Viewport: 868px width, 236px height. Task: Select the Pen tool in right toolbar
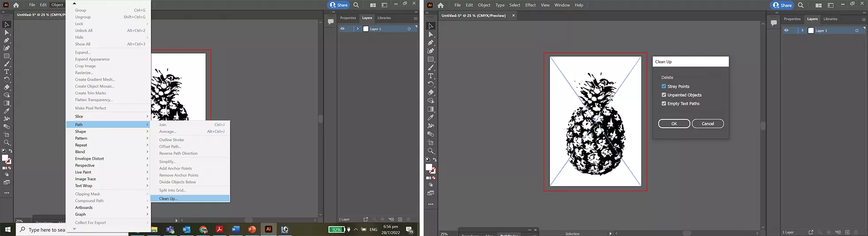(x=430, y=43)
